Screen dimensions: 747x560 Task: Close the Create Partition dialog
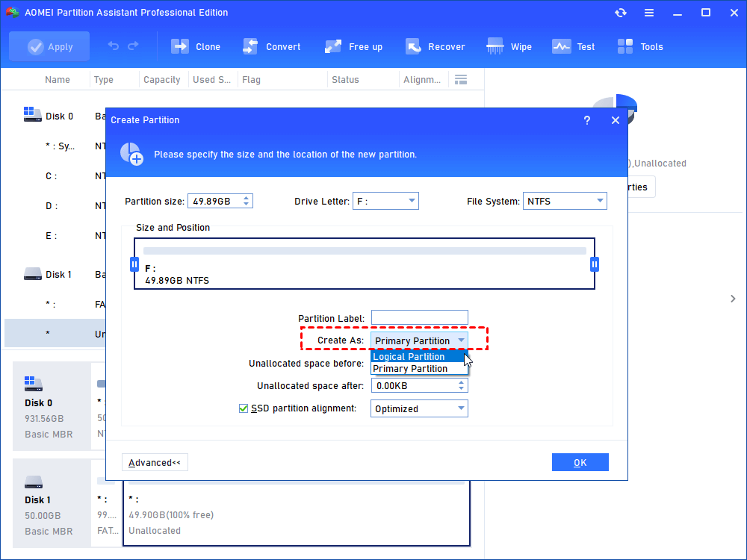[x=615, y=120]
